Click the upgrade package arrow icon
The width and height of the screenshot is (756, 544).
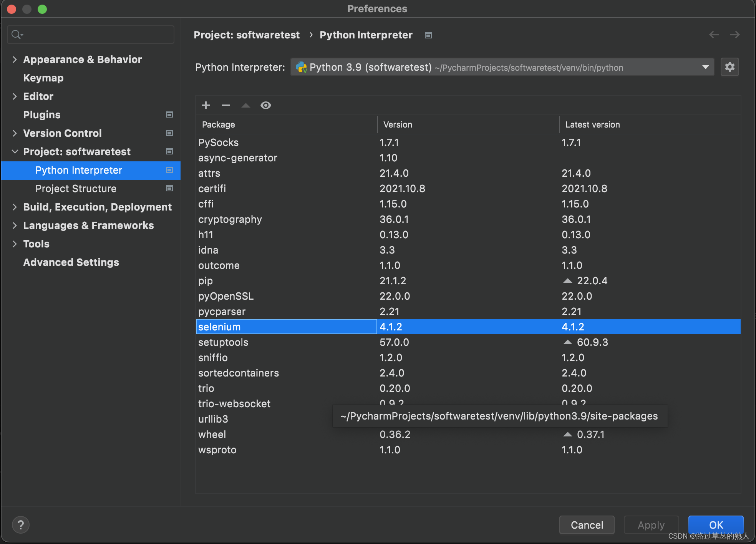pyautogui.click(x=246, y=105)
